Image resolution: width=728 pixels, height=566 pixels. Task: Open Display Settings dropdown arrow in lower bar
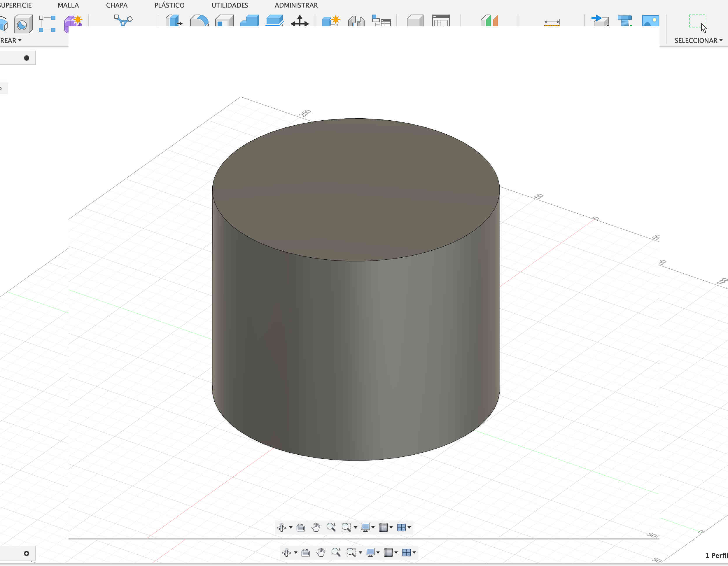pos(378,553)
